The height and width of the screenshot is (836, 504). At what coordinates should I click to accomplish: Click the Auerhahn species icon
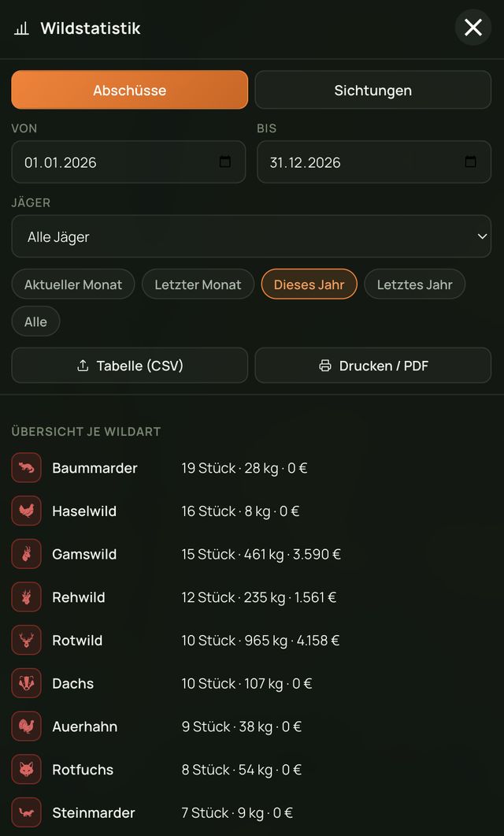pyautogui.click(x=26, y=726)
